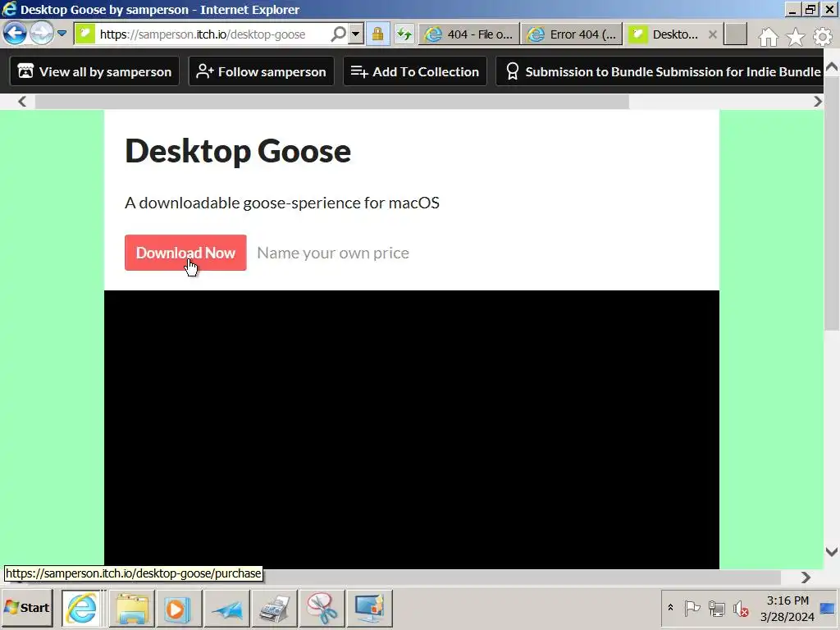Open Windows Explorer folder taskbar icon
Viewport: 840px width, 630px height.
[132, 608]
